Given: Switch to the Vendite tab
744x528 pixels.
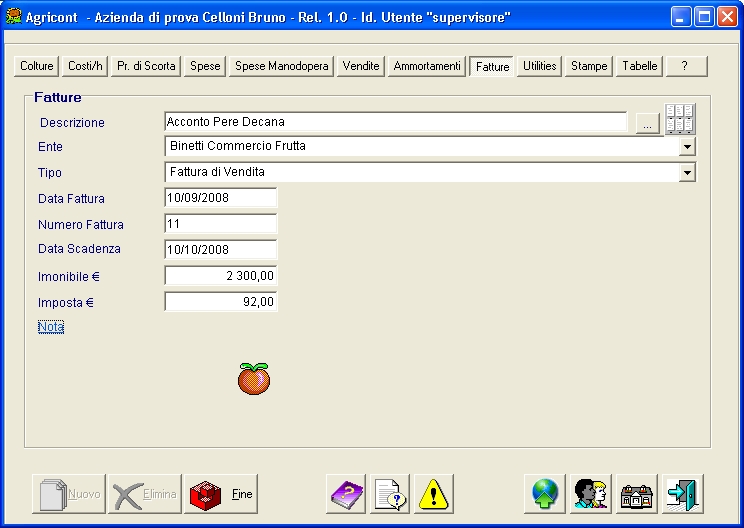Looking at the screenshot, I should coord(361,66).
